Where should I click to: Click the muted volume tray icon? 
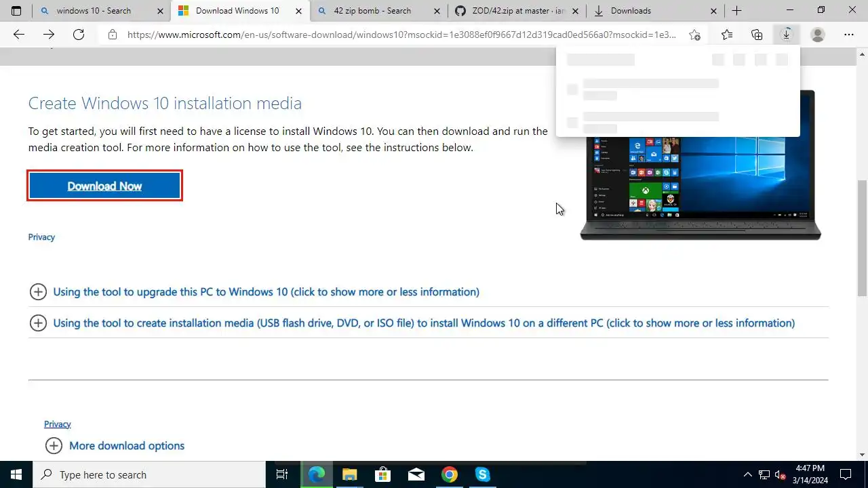click(781, 474)
